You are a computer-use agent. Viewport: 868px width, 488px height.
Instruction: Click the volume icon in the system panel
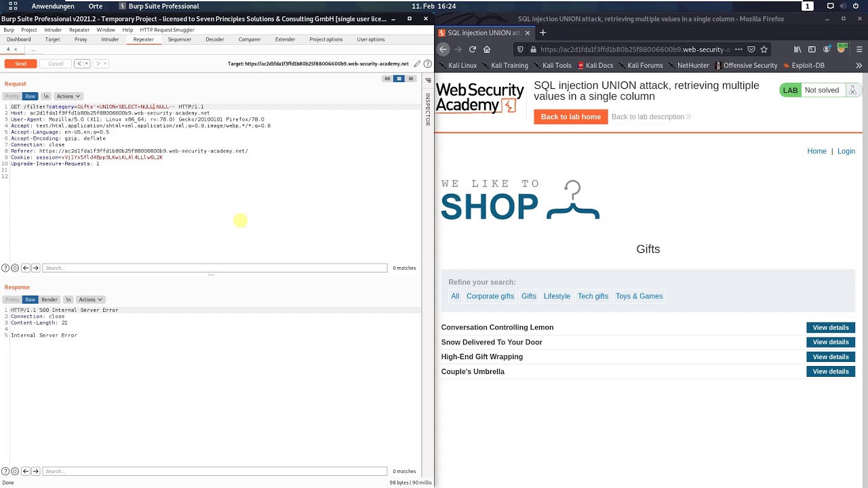pyautogui.click(x=844, y=6)
